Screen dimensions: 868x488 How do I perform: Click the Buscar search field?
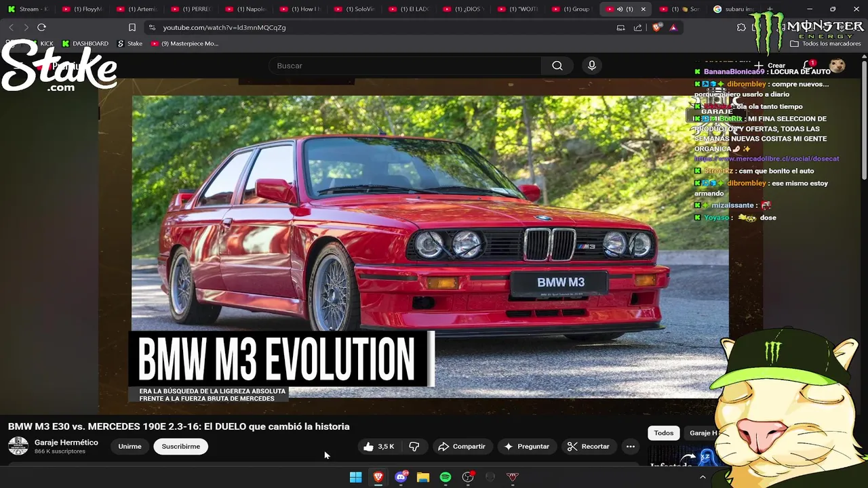[x=405, y=66]
